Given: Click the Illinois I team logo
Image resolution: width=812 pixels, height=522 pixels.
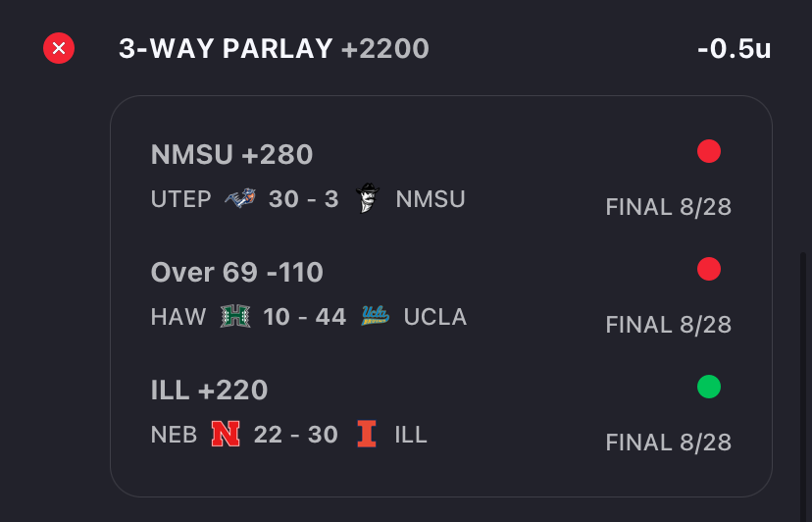Looking at the screenshot, I should tap(367, 434).
